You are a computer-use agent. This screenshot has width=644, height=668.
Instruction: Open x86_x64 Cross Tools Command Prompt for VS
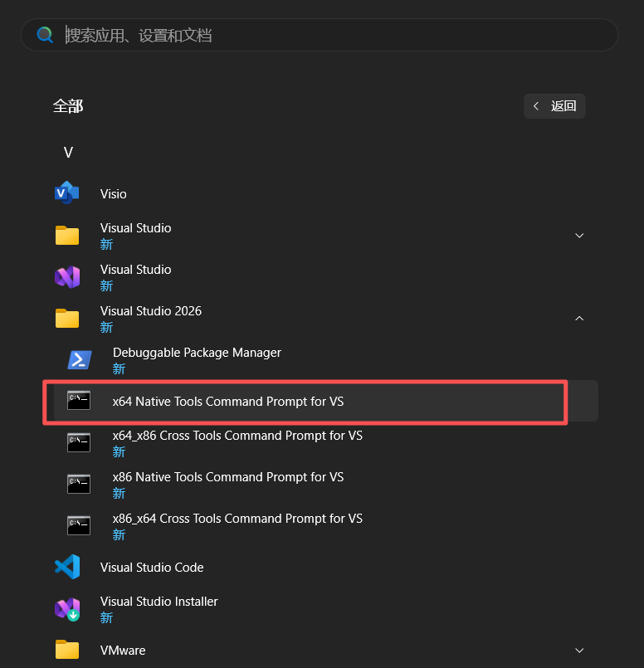[237, 519]
